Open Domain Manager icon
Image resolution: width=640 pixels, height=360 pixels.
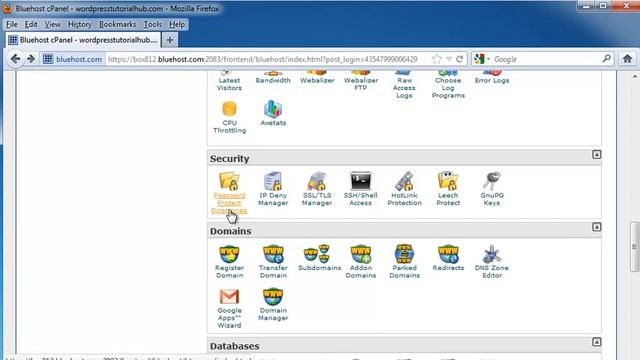click(x=273, y=297)
